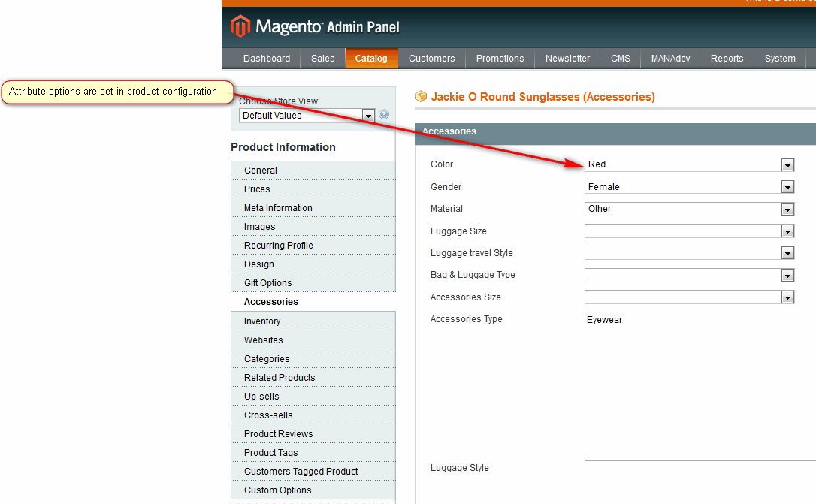Select Eyewear in Accessories Type list
This screenshot has height=504, width=816.
(x=604, y=320)
